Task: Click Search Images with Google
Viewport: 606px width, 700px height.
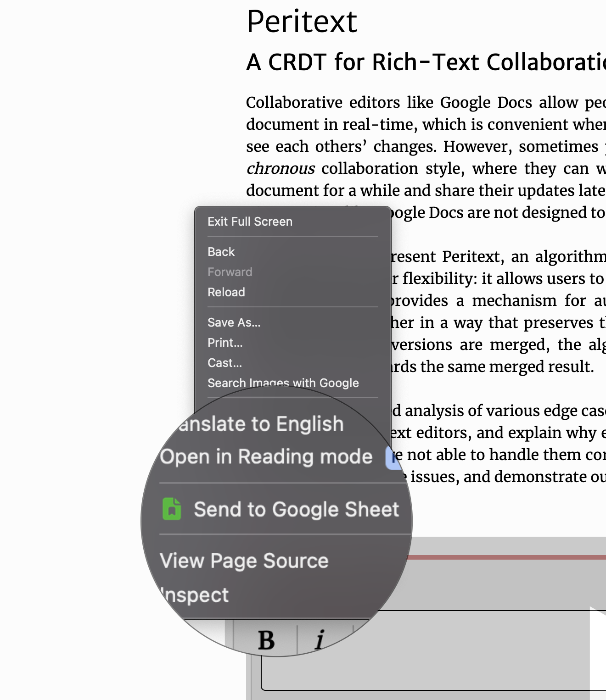Action: 283,383
